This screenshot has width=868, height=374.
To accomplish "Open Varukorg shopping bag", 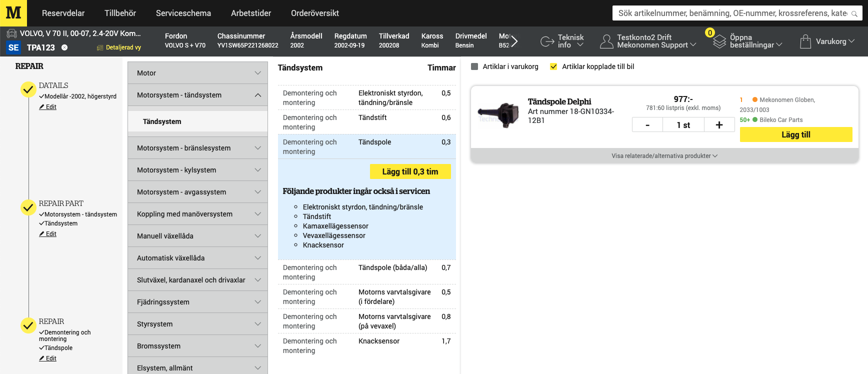I will tap(805, 41).
